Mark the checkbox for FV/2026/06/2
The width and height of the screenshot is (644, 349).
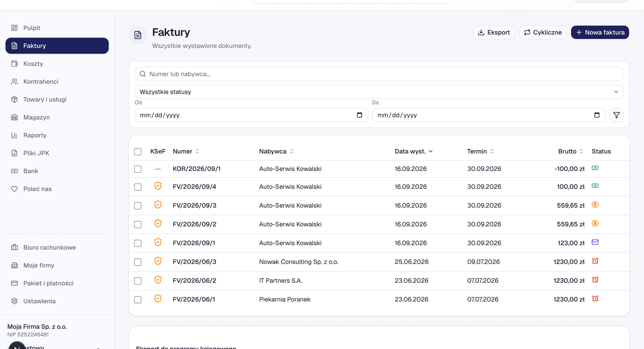(x=138, y=281)
